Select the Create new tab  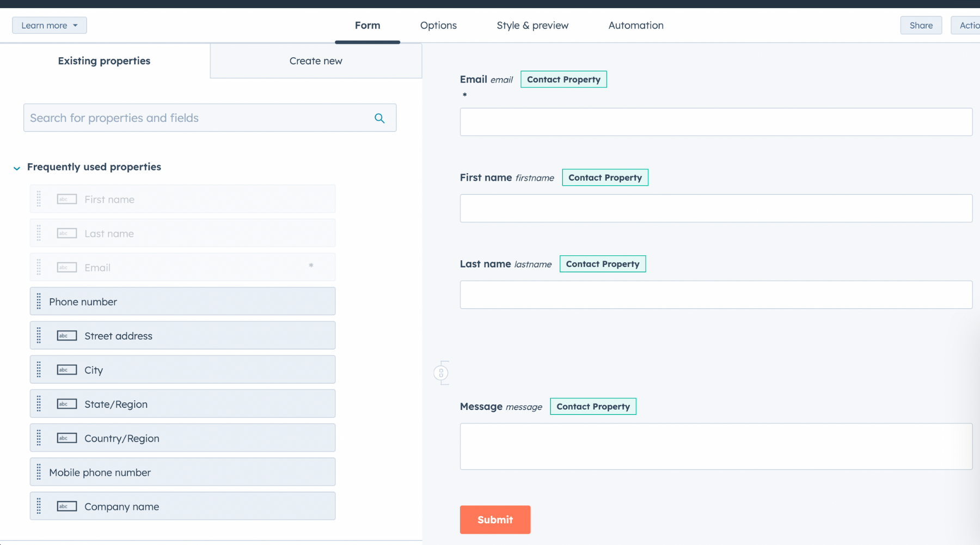point(316,61)
